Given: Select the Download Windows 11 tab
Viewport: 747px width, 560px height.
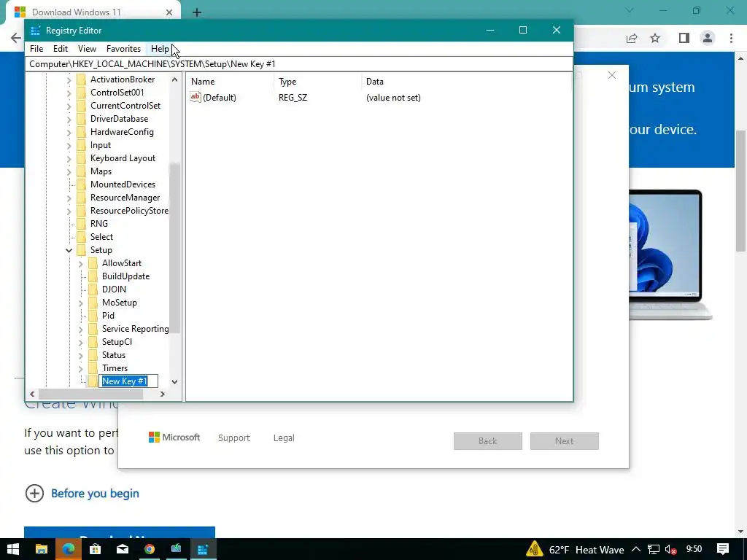Looking at the screenshot, I should [93, 12].
